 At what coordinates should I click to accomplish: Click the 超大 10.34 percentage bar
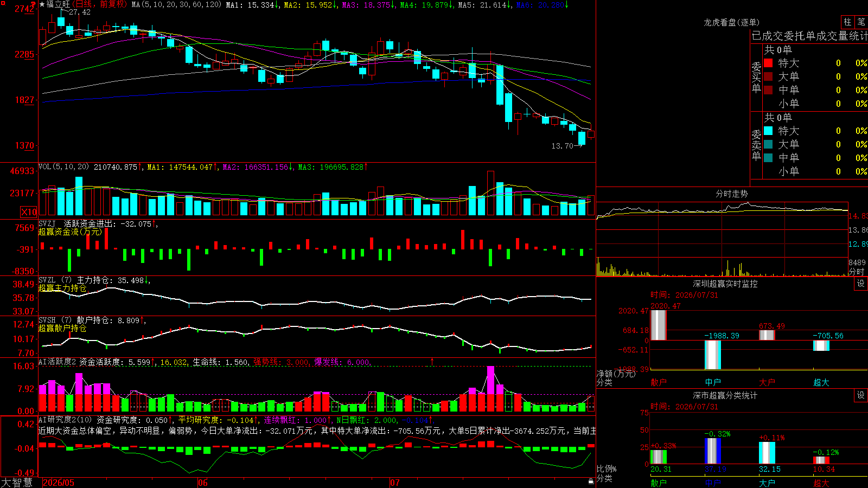pyautogui.click(x=821, y=460)
